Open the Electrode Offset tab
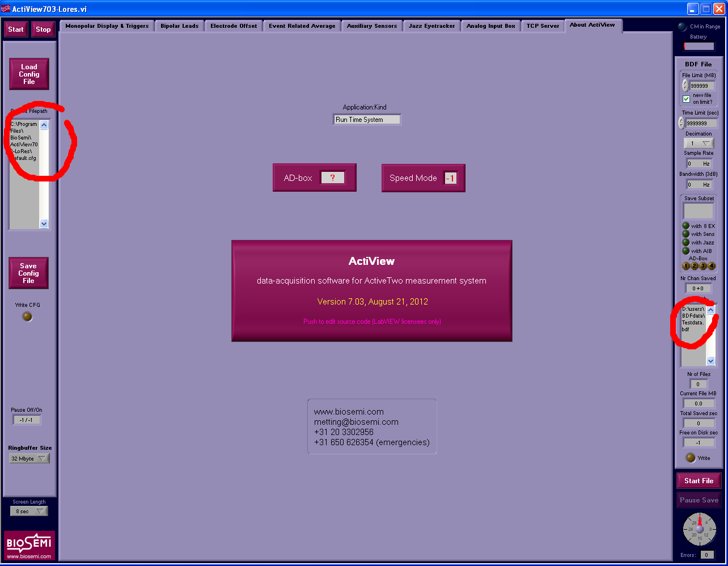The height and width of the screenshot is (566, 728). (x=234, y=26)
